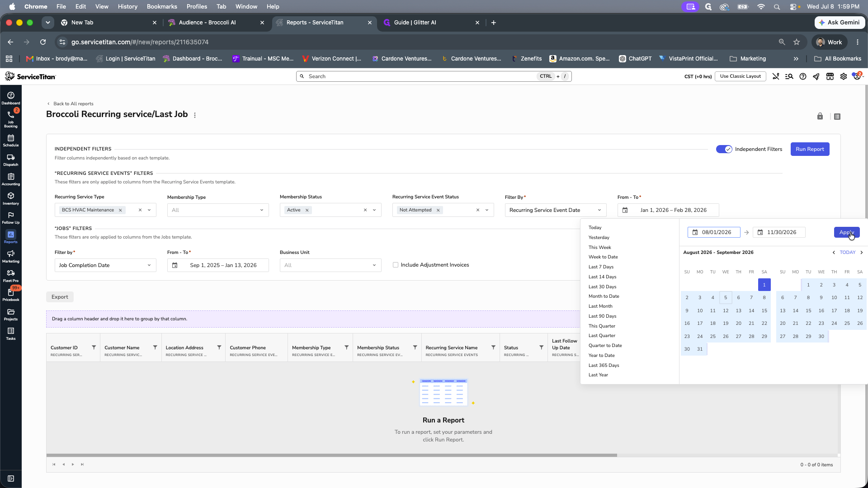The width and height of the screenshot is (868, 488).
Task: Collapse the sidebar with bottom panel icon
Action: point(11,479)
